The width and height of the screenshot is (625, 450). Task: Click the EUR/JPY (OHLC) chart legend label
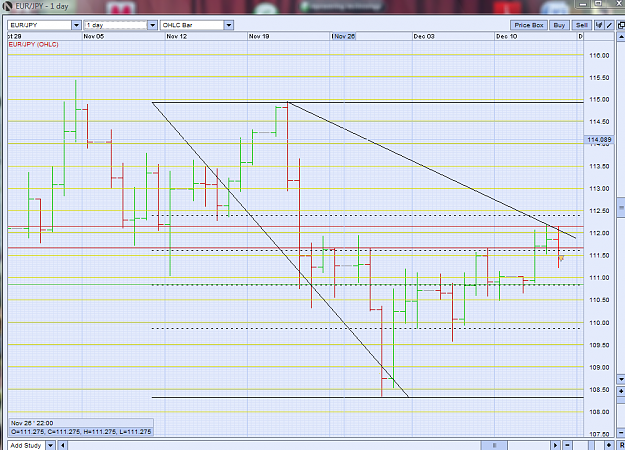coord(33,45)
